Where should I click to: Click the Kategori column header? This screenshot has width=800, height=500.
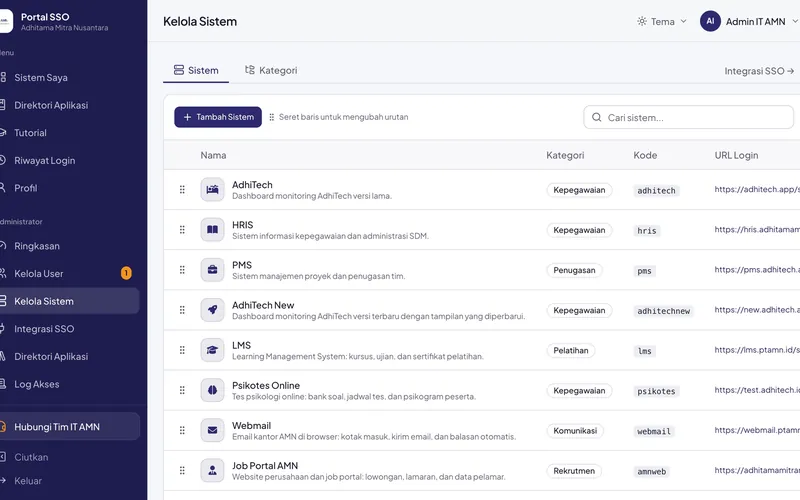(x=565, y=155)
